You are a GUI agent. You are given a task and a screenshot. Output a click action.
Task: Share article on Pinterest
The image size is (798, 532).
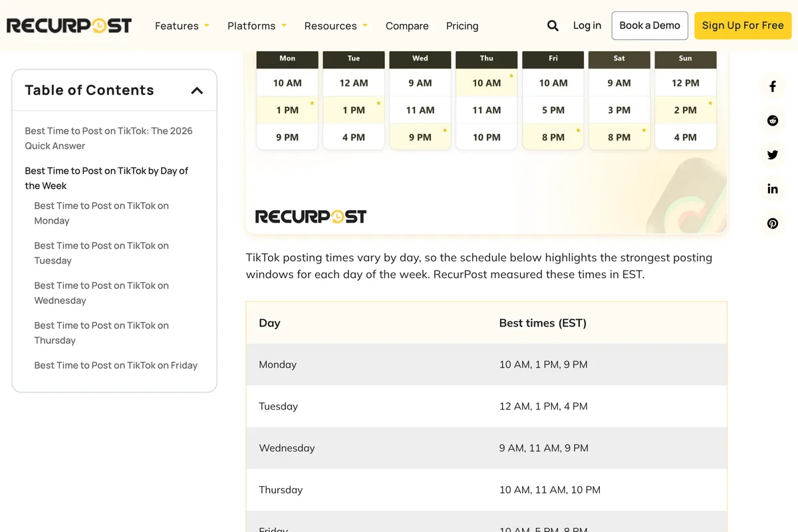[773, 223]
